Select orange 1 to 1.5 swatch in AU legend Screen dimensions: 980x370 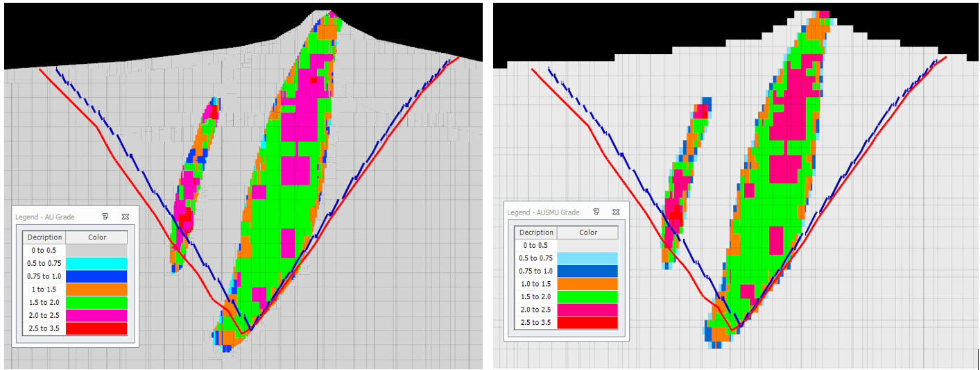coord(96,289)
